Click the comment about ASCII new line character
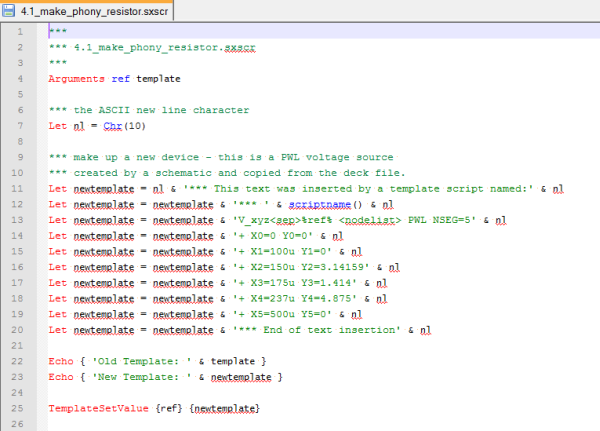 pyautogui.click(x=148, y=109)
